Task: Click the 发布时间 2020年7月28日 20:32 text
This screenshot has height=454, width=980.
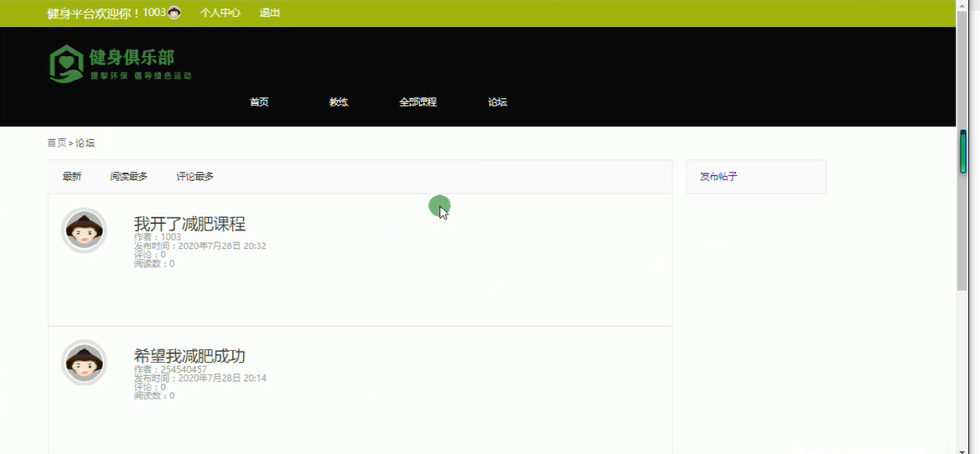Action: click(200, 246)
